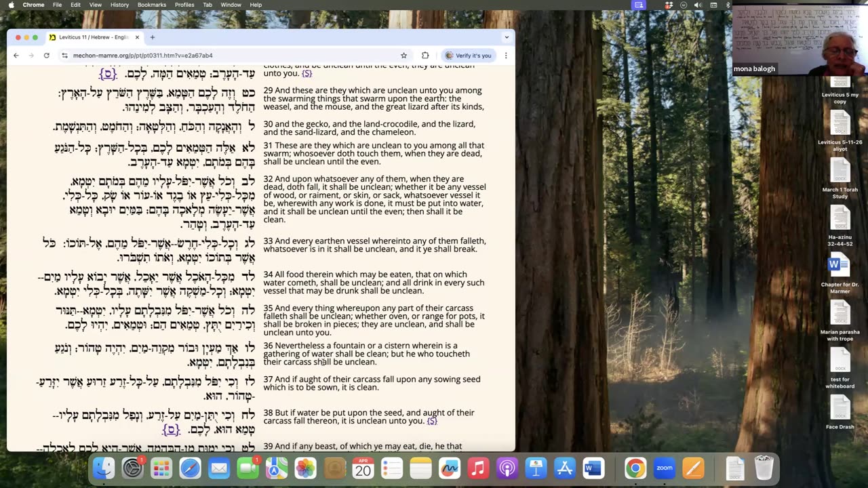Open System Settings from the Dock

pyautogui.click(x=132, y=468)
